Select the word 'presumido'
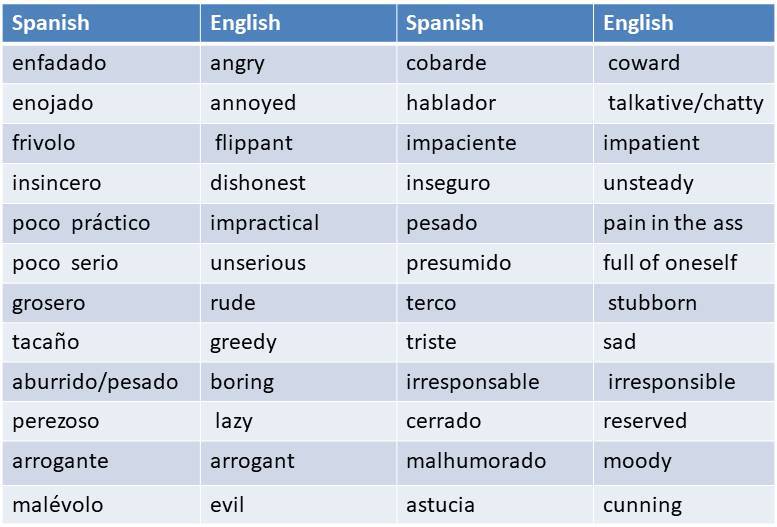This screenshot has width=777, height=527. pyautogui.click(x=458, y=263)
